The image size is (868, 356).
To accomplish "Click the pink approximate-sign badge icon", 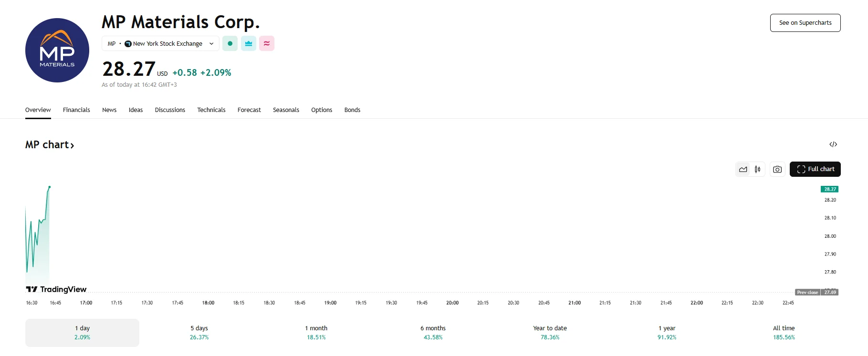I will click(267, 43).
